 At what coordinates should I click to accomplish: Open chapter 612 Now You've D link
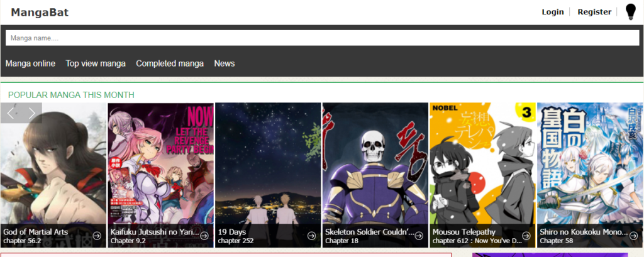click(477, 241)
